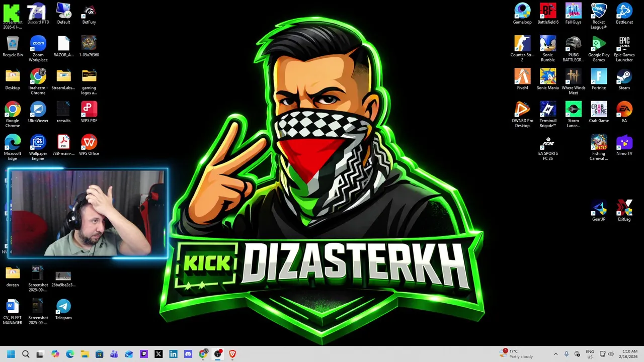Open the Sonic Mania shortcut

(x=548, y=79)
